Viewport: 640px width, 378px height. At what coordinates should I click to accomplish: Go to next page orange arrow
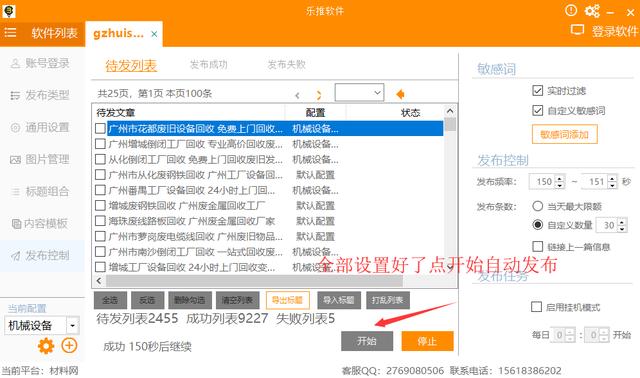(x=319, y=95)
